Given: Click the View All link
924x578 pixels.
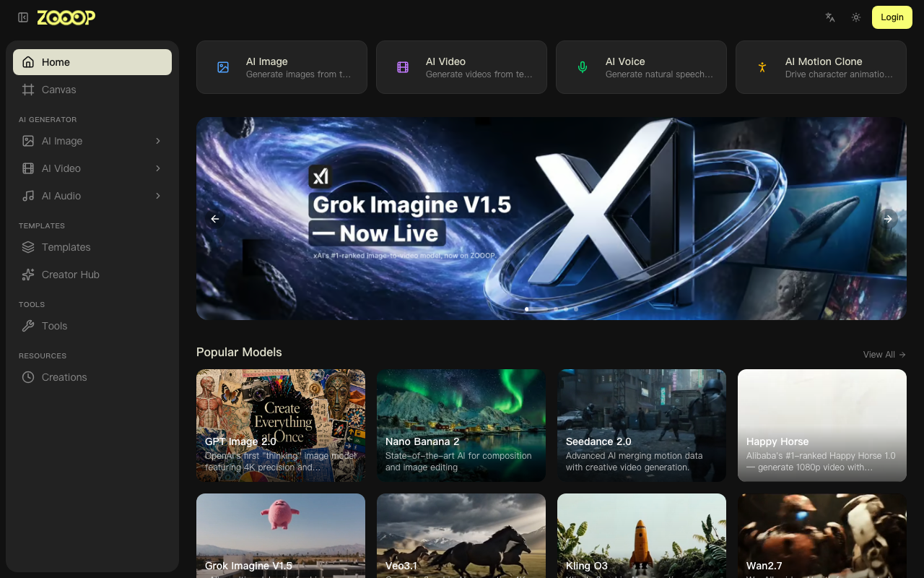Looking at the screenshot, I should [x=884, y=355].
